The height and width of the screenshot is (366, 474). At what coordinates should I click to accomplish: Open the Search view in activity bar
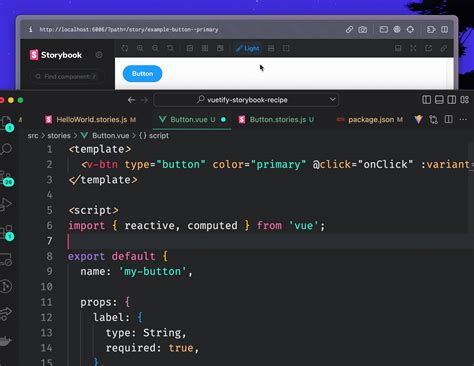coord(6,149)
